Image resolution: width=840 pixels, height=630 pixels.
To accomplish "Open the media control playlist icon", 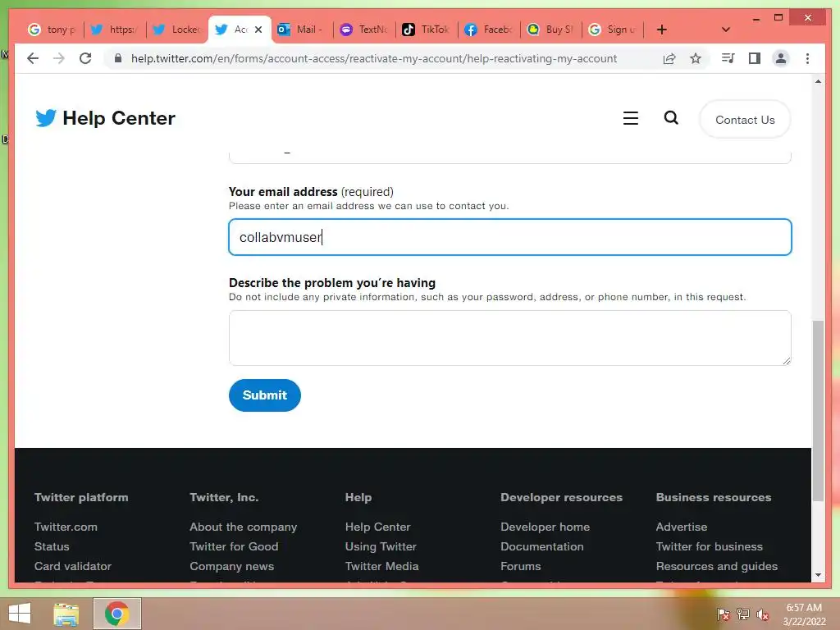I will pyautogui.click(x=728, y=58).
